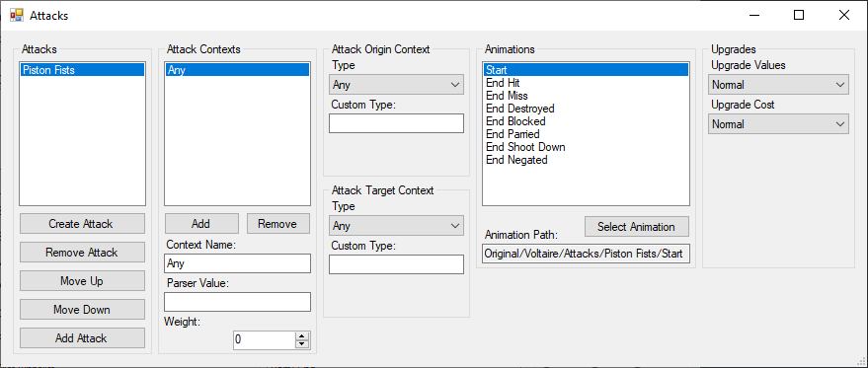
Task: Click the Attacks window app icon
Action: pos(17,15)
